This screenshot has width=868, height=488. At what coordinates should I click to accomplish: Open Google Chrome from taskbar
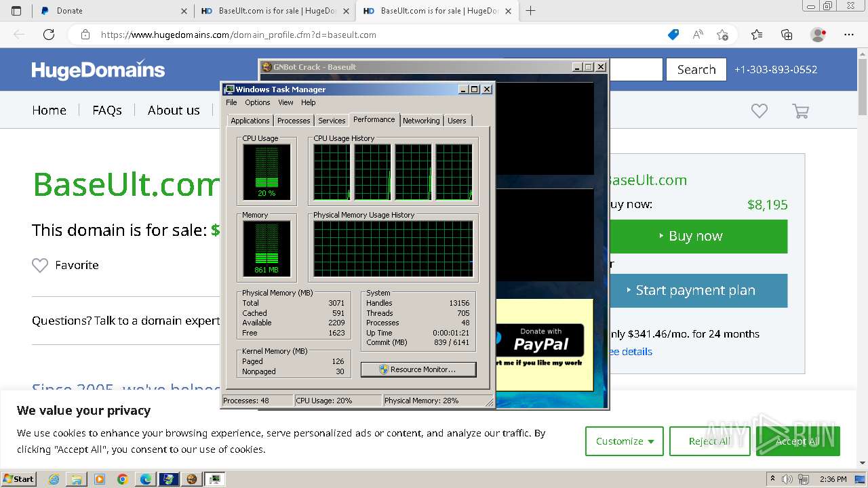(x=122, y=479)
